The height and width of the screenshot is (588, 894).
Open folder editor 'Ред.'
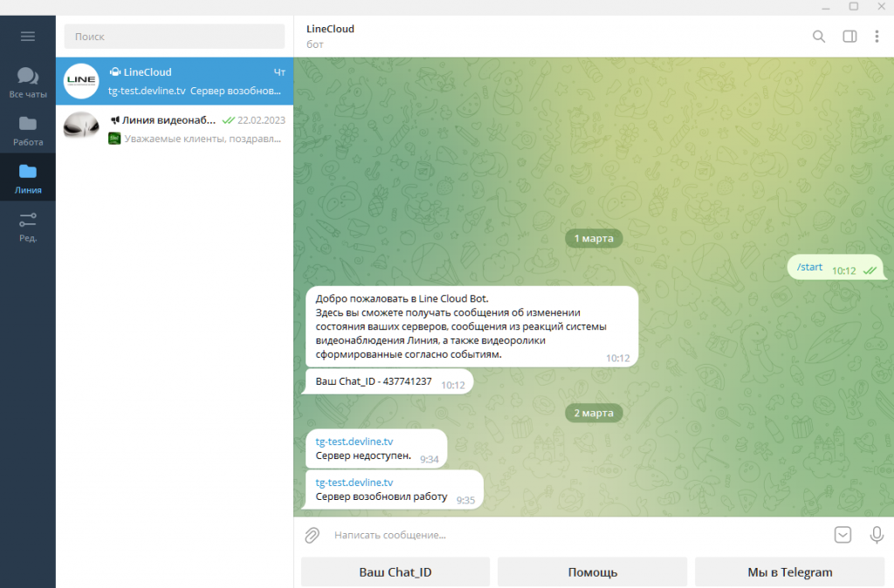(x=27, y=226)
